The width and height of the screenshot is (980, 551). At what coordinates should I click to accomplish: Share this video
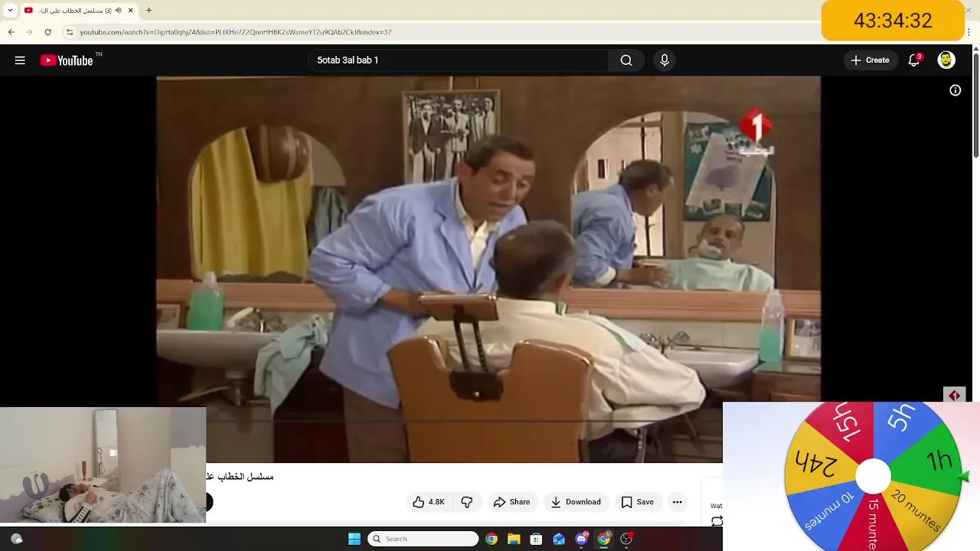point(511,502)
